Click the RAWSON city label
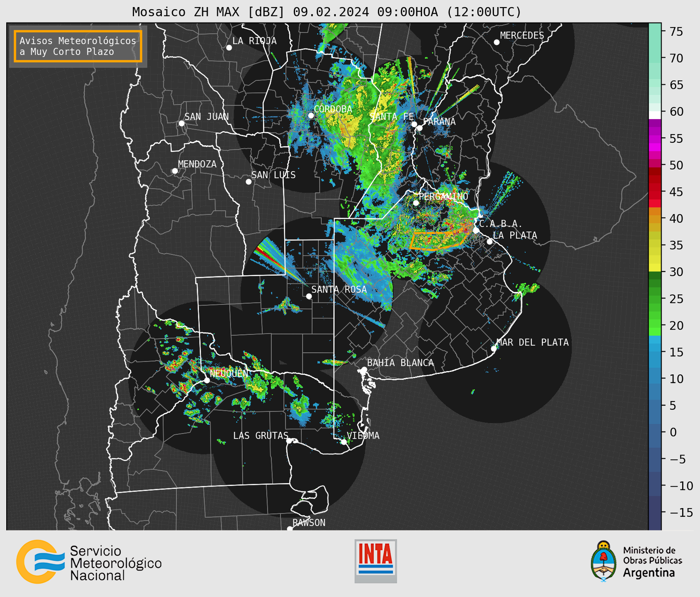This screenshot has height=597, width=700. tap(309, 523)
